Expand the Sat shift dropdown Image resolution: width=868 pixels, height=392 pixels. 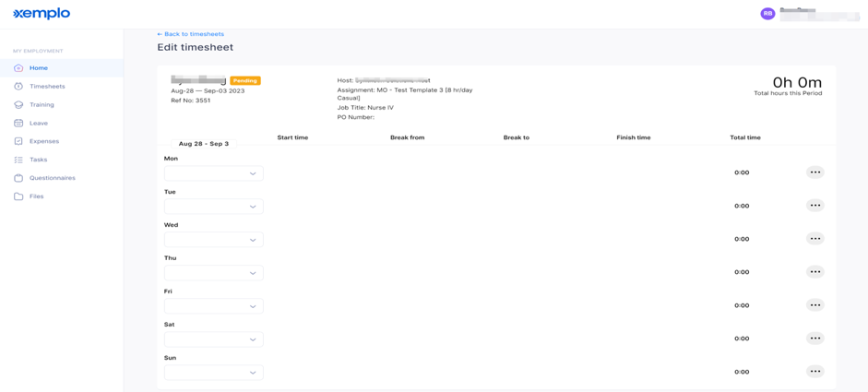(214, 339)
